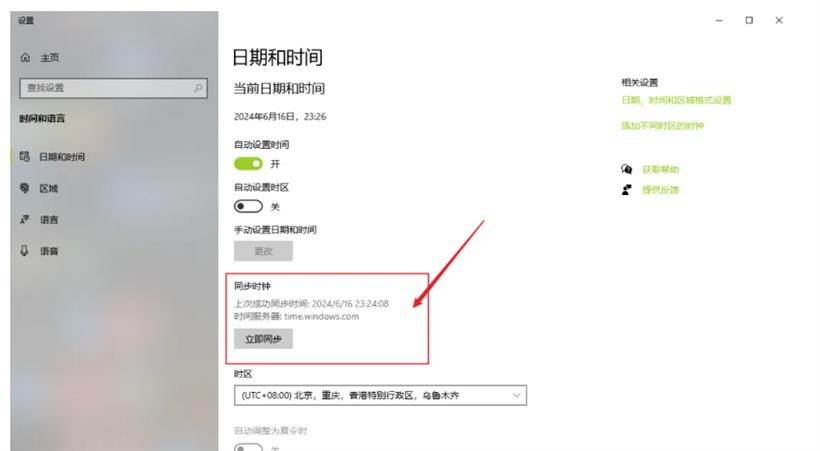The image size is (820, 451).
Task: Open 日期、时间和区域格式设置 link
Action: 676,100
